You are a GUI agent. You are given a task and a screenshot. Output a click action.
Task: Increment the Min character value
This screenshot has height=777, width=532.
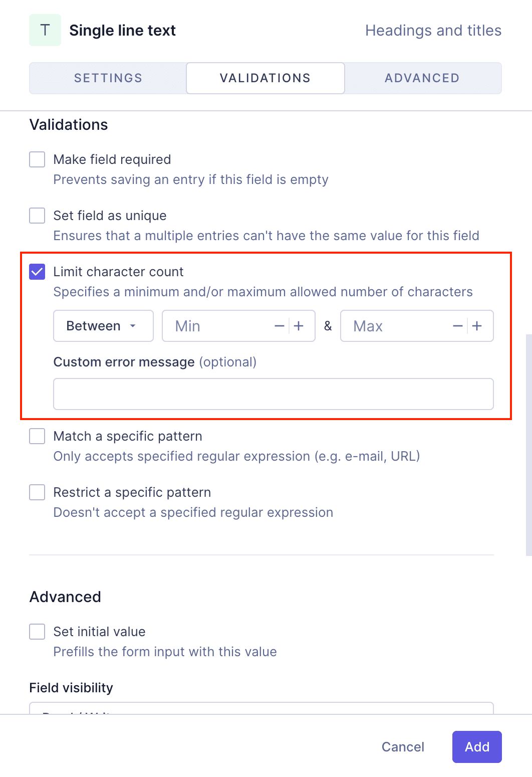pos(299,326)
